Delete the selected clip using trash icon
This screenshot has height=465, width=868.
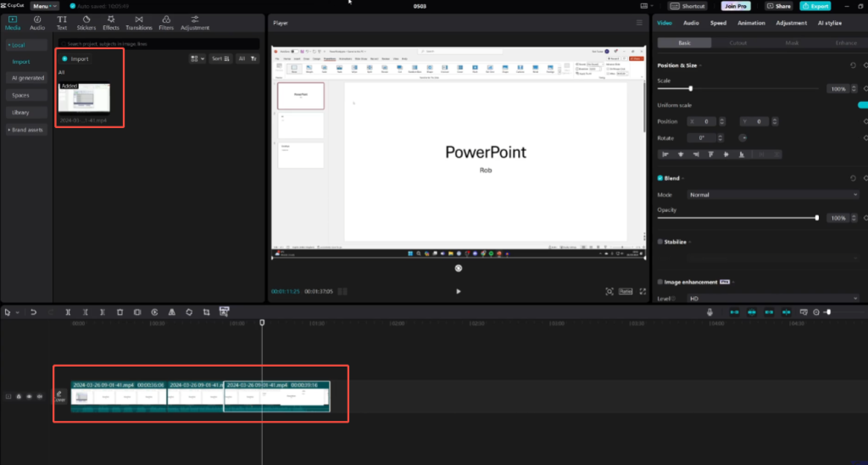tap(120, 312)
